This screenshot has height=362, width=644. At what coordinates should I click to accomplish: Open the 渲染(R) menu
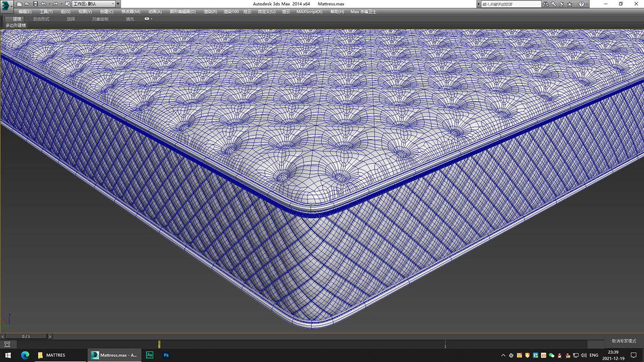click(x=210, y=12)
